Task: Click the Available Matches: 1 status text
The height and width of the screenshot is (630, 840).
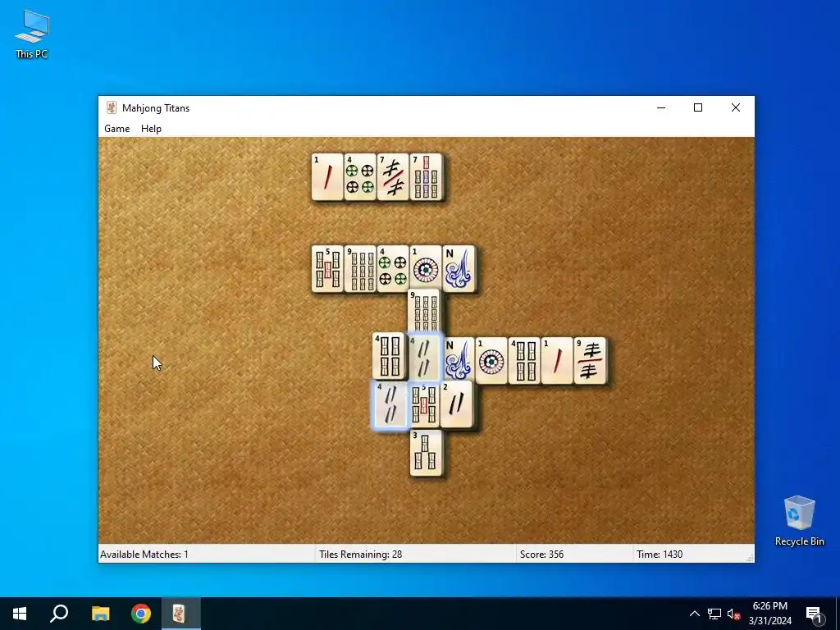Action: click(144, 554)
